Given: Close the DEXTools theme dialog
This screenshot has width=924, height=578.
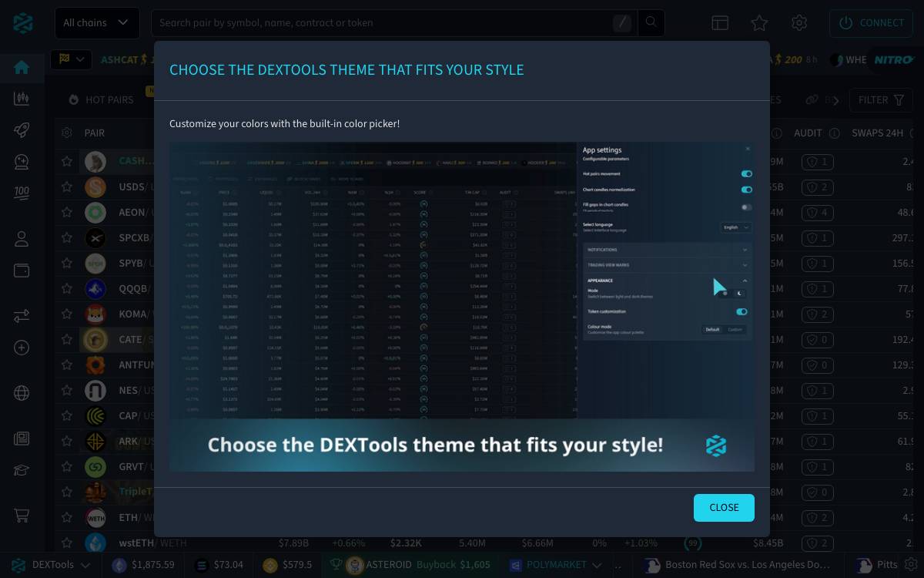Looking at the screenshot, I should click(724, 508).
